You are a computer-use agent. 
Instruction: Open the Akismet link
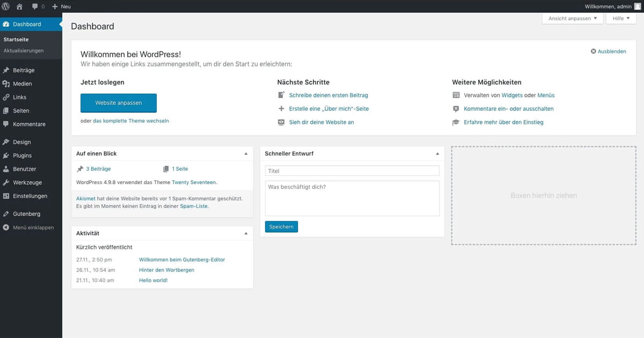(x=86, y=199)
